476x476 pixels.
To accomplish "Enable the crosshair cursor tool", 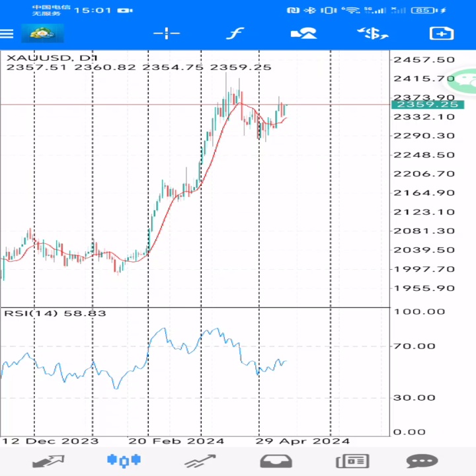I will [167, 34].
